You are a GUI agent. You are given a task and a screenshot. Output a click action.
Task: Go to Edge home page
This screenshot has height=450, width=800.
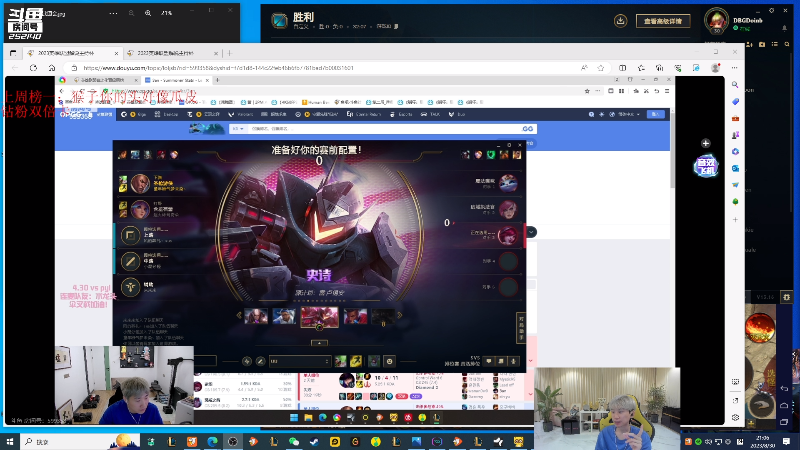click(x=52, y=68)
